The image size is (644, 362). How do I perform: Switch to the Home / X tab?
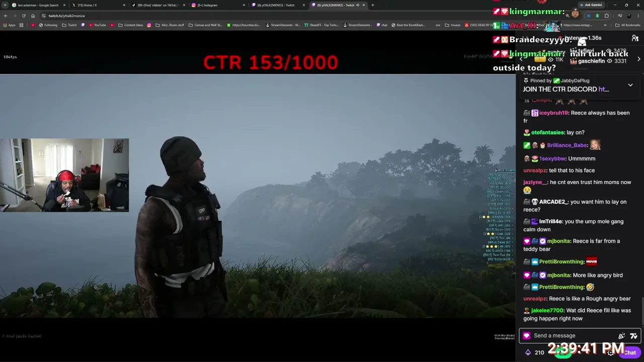tap(99, 5)
